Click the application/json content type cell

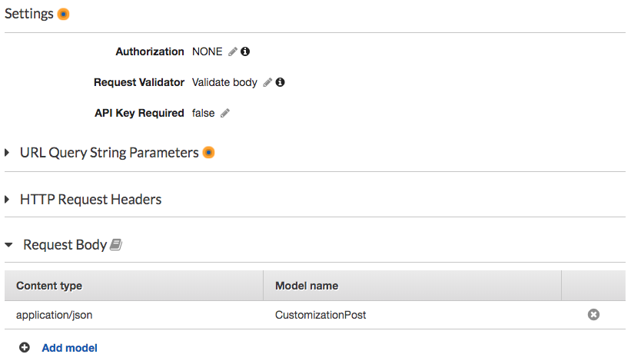pyautogui.click(x=55, y=315)
